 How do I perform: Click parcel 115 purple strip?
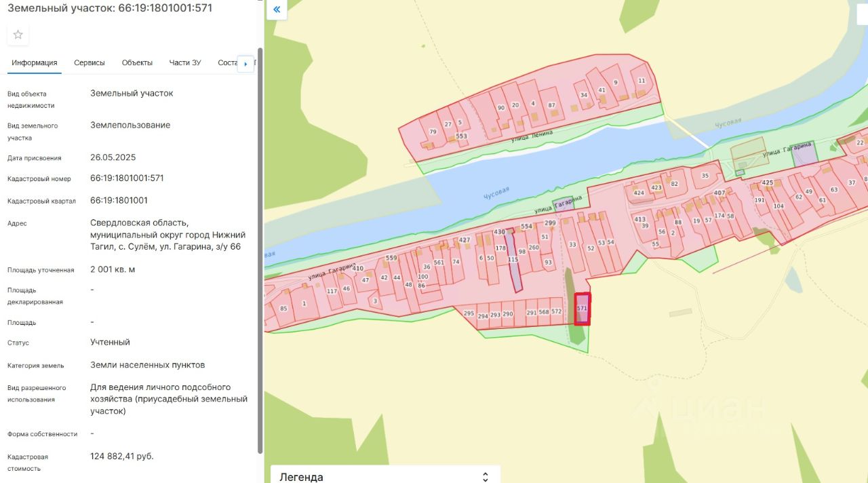coord(513,261)
